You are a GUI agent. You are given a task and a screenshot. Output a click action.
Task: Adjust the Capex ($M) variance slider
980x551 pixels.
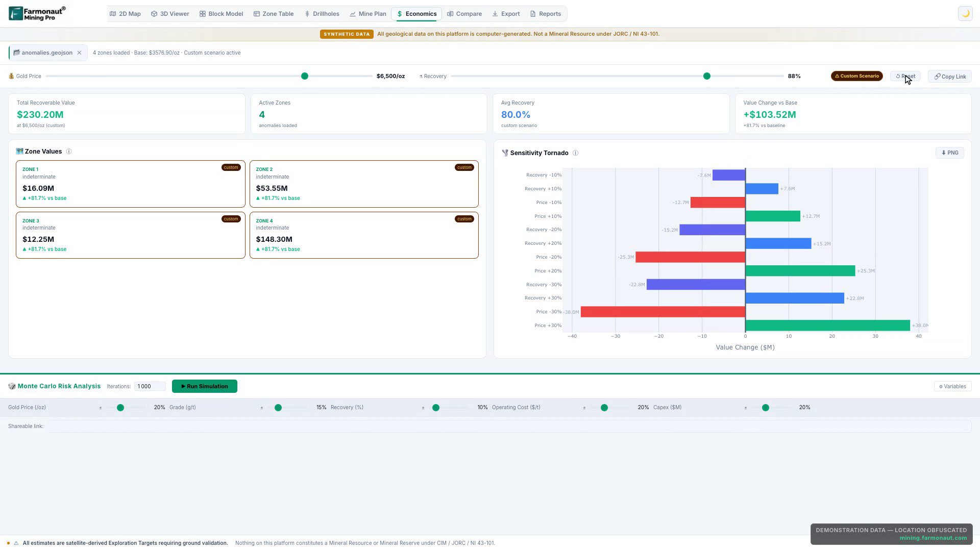[x=766, y=408]
